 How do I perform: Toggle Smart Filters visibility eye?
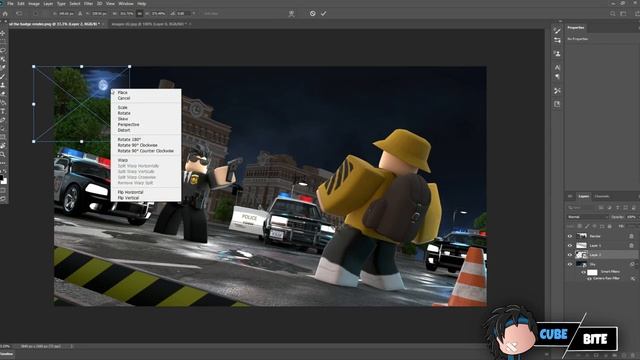583,272
